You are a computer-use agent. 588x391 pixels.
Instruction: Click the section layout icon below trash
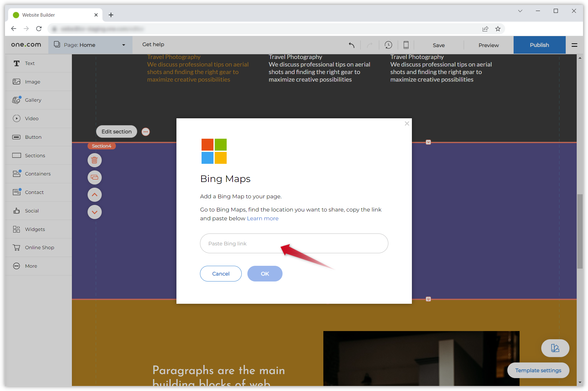(94, 178)
